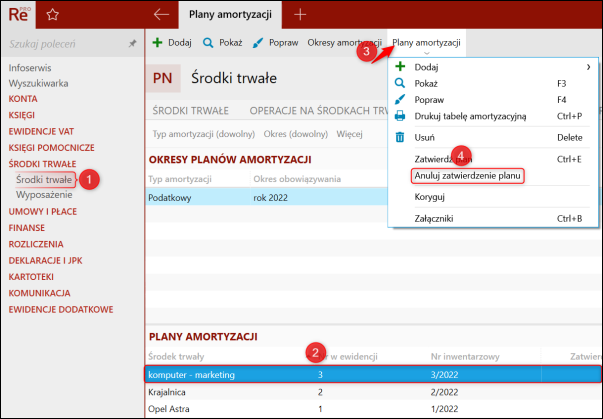Click the PN module badge
The width and height of the screenshot is (603, 419).
163,78
